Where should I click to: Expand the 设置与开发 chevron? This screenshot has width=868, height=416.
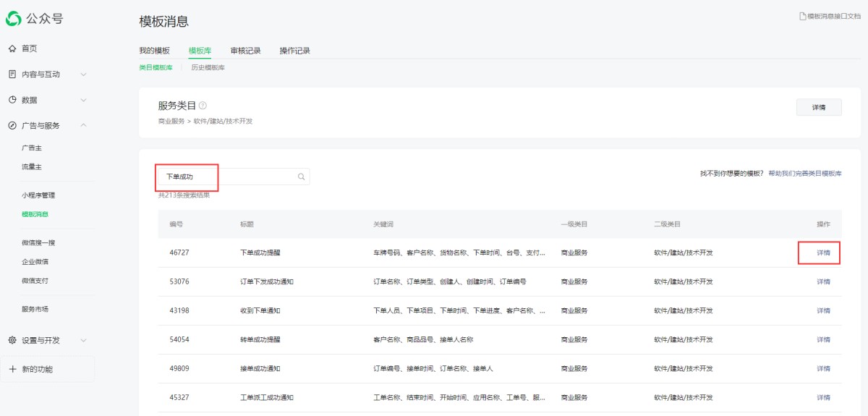tap(83, 340)
